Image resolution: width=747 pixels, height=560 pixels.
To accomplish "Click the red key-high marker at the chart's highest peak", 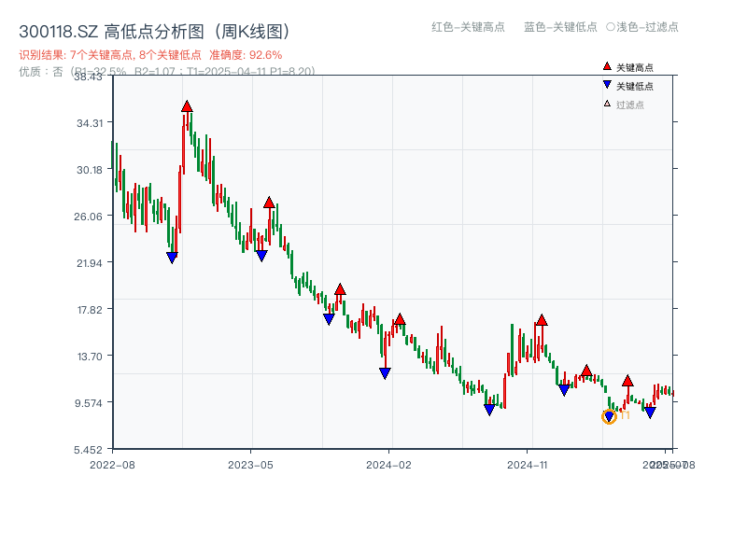I will pos(186,105).
